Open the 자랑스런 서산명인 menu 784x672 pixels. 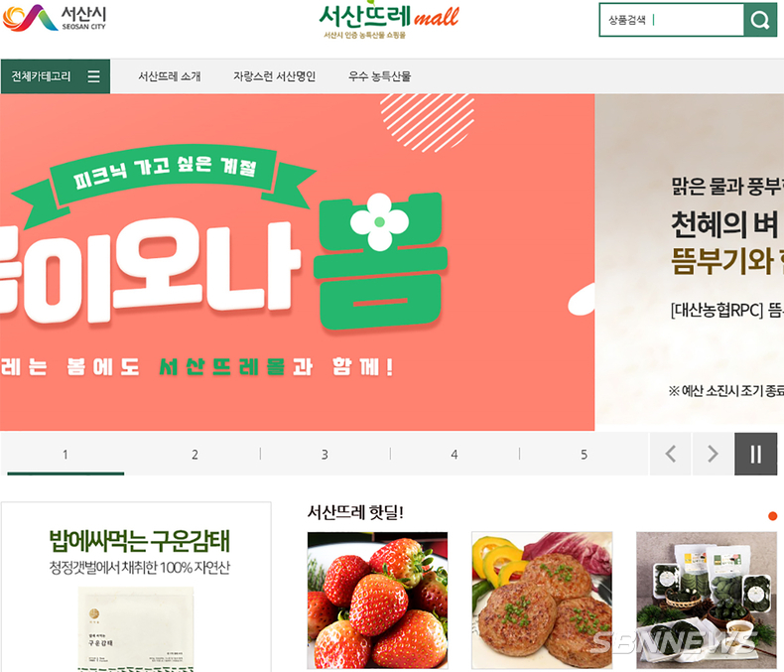click(274, 76)
